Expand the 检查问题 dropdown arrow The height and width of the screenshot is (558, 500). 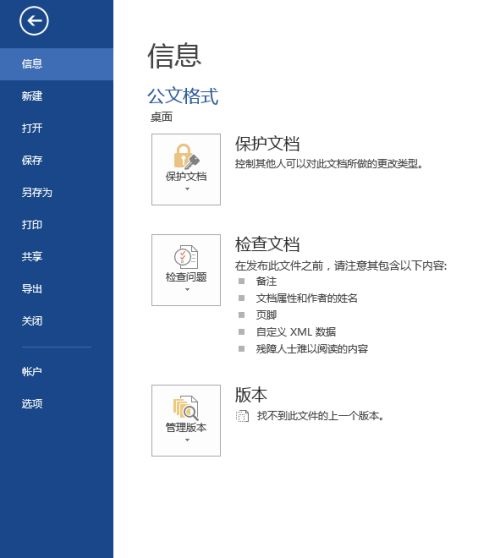tap(187, 290)
